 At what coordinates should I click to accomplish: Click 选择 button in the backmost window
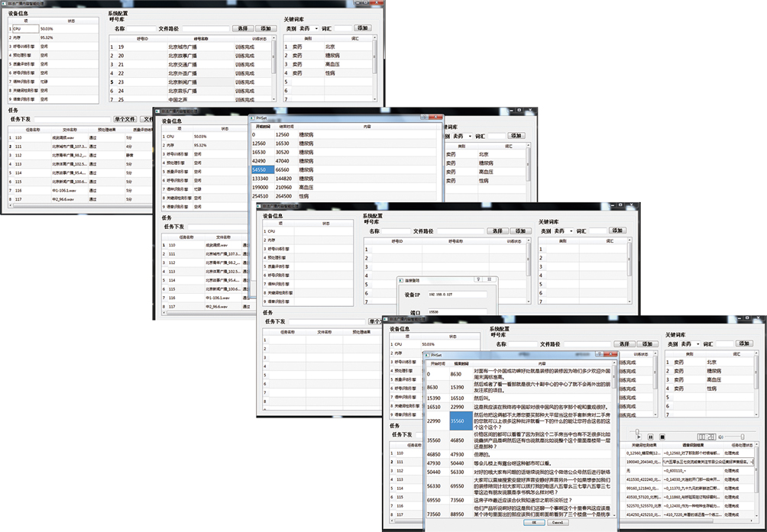click(243, 28)
